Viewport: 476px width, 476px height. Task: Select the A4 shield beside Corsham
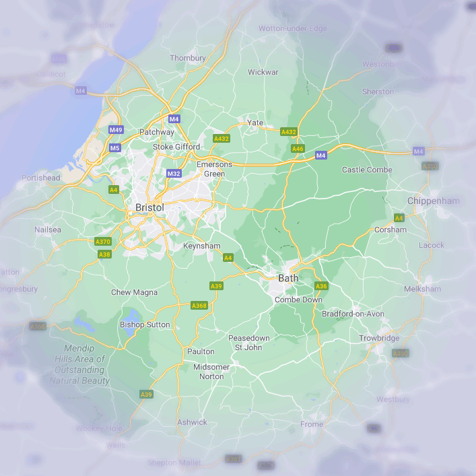399,218
